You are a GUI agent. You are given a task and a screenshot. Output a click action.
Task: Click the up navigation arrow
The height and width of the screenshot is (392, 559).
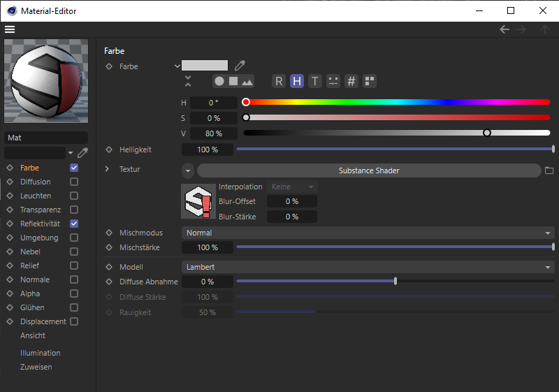coord(545,29)
